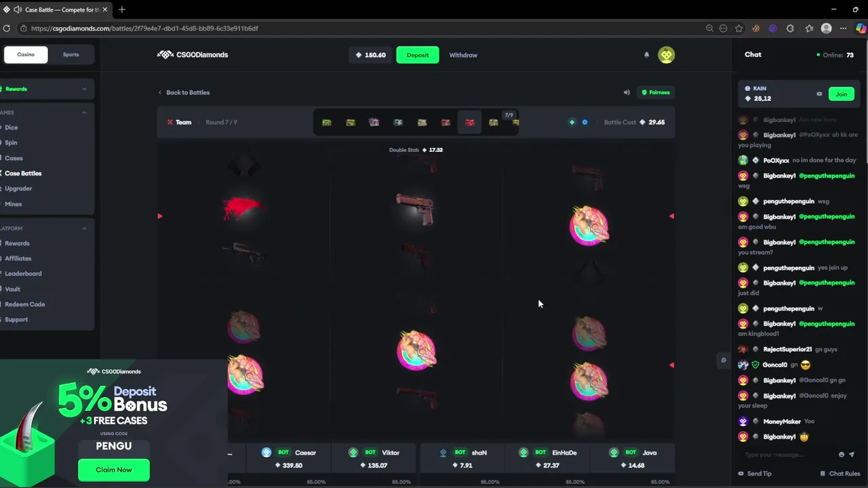Open browser profile avatar

click(x=826, y=28)
